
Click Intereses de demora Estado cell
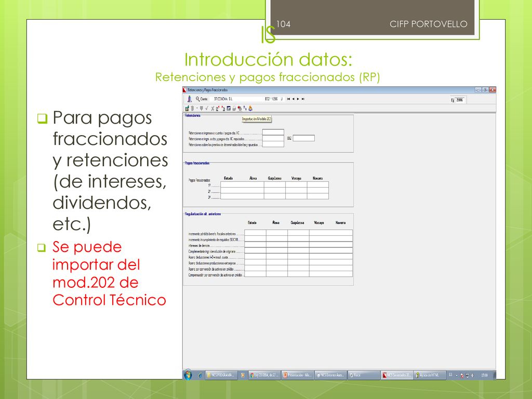point(256,244)
